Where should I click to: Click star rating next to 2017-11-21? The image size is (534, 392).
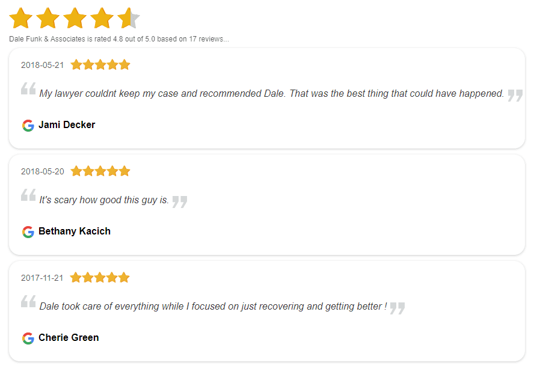point(100,278)
